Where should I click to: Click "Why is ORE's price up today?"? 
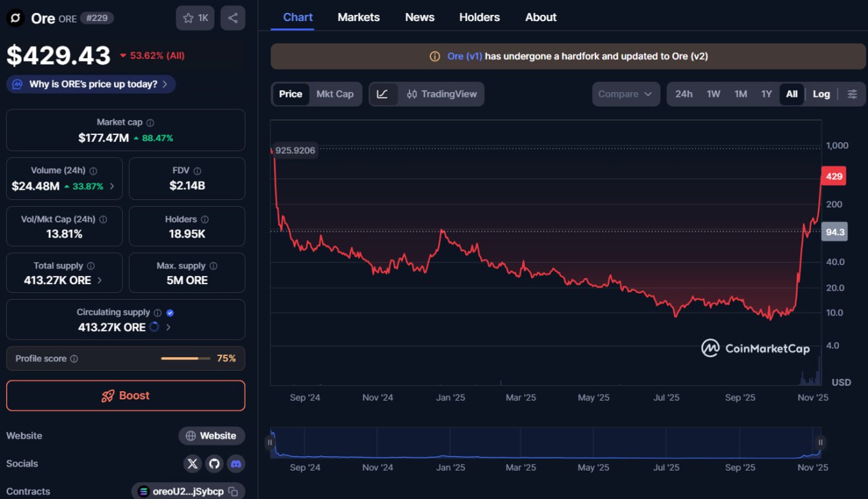point(93,84)
